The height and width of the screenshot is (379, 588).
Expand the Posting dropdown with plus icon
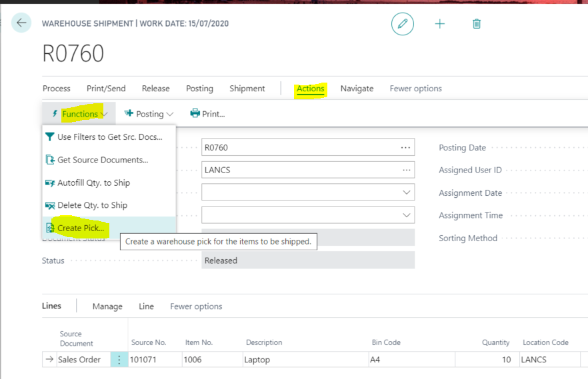click(149, 114)
